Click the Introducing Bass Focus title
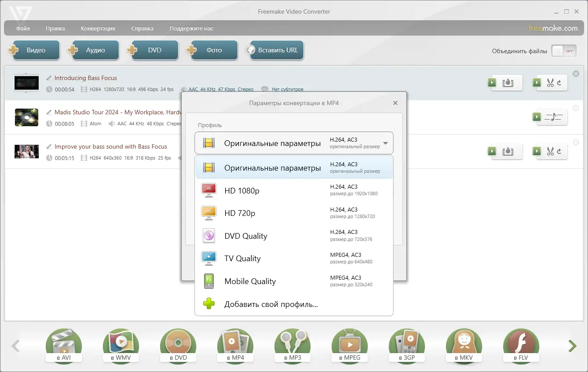This screenshot has height=372, width=588. 86,78
